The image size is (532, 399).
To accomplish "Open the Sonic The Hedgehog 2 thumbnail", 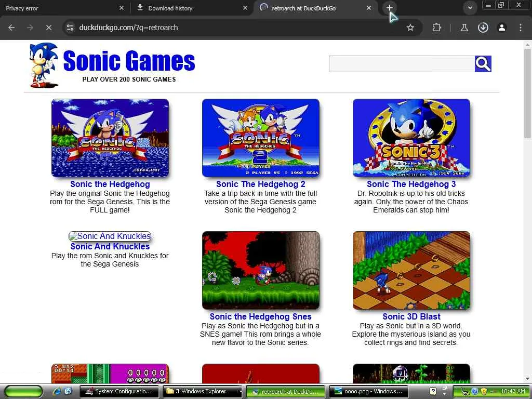I will (261, 138).
